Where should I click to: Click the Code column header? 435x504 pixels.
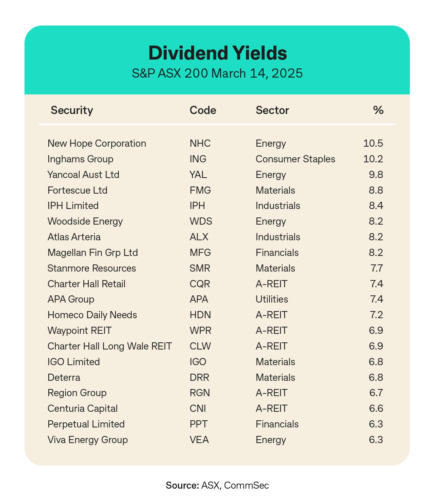[x=203, y=110]
